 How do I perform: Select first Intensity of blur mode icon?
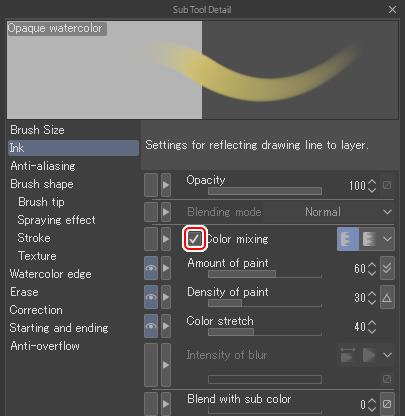(348, 355)
